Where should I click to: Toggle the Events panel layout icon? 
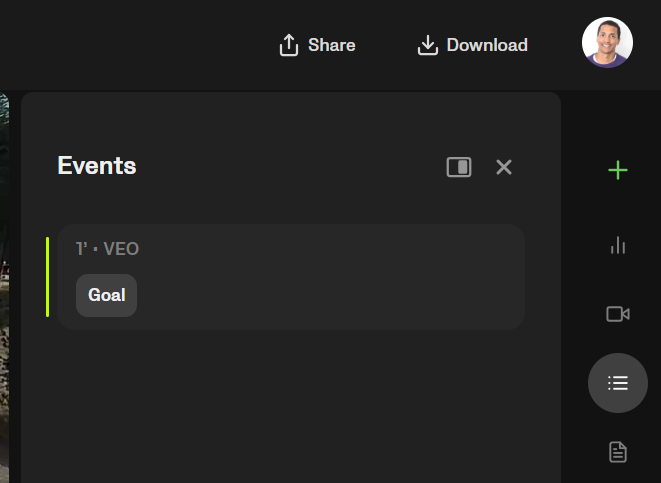459,167
